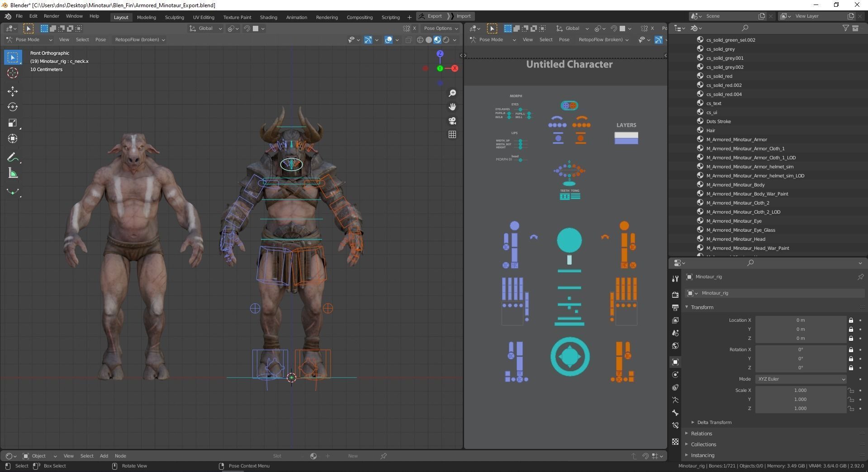
Task: Open Pose Options dropdown
Action: click(x=441, y=29)
